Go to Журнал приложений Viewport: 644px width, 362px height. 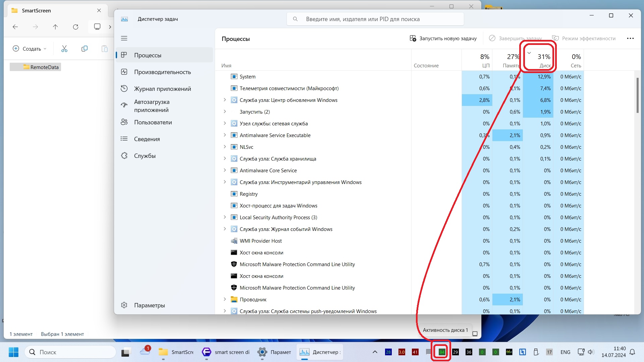tap(164, 89)
